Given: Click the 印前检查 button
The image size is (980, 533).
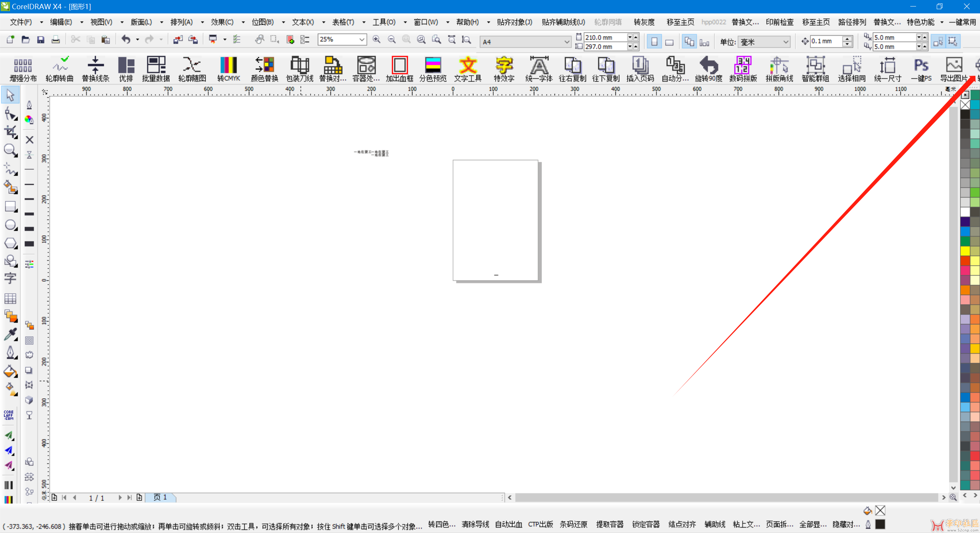Looking at the screenshot, I should pyautogui.click(x=780, y=22).
